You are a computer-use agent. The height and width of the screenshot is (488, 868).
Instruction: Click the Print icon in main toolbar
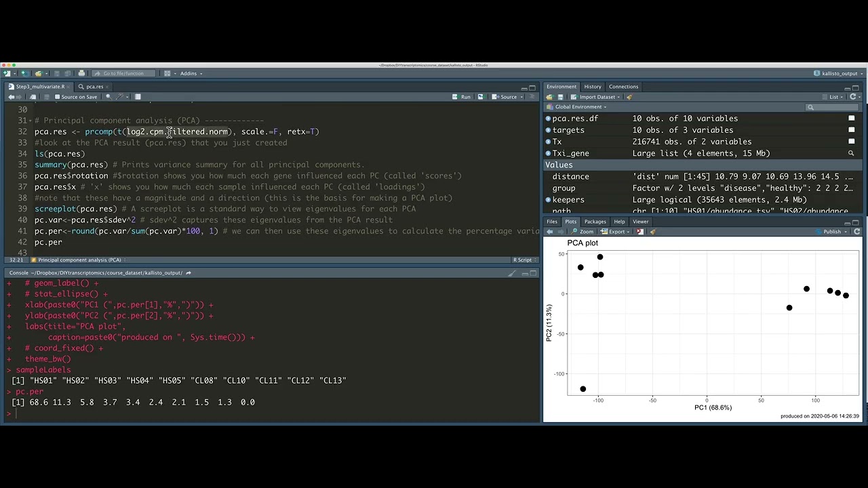tap(81, 73)
